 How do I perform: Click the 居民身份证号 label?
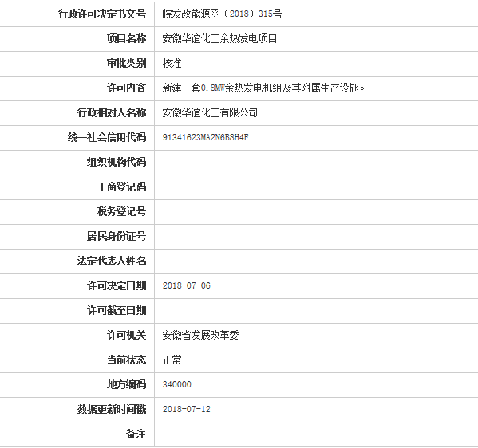coord(117,236)
